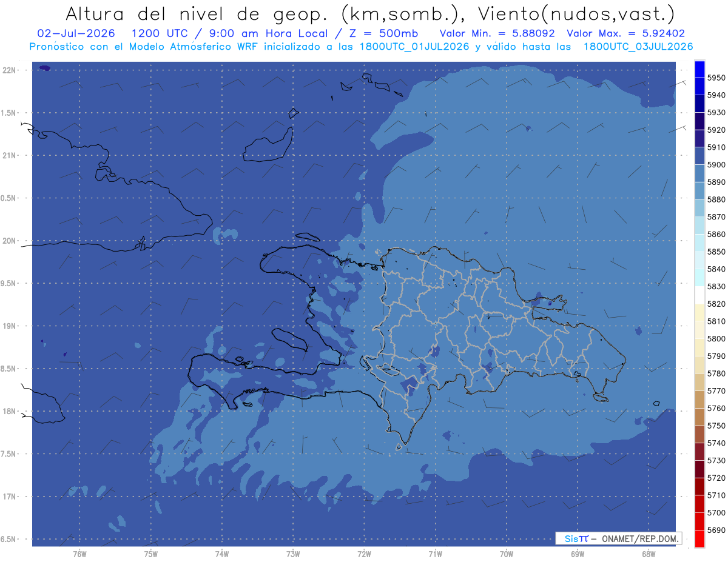Click the "68W" longitude axis label

[649, 554]
